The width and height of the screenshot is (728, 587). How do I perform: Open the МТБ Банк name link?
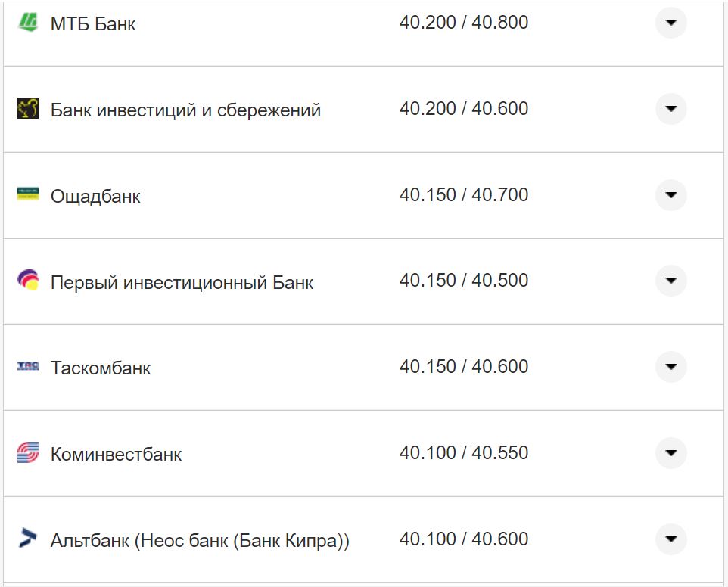93,24
